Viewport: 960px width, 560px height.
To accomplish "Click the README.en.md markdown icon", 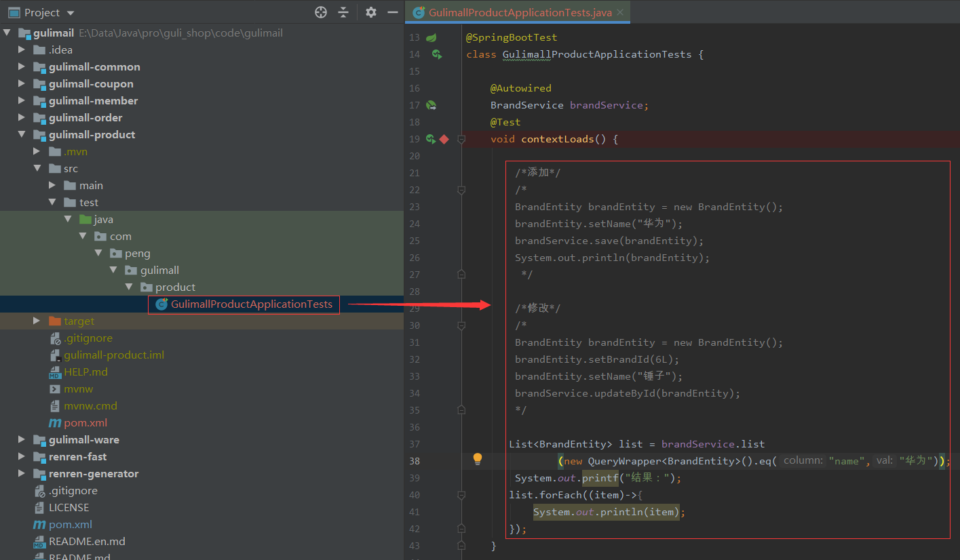I will [39, 542].
